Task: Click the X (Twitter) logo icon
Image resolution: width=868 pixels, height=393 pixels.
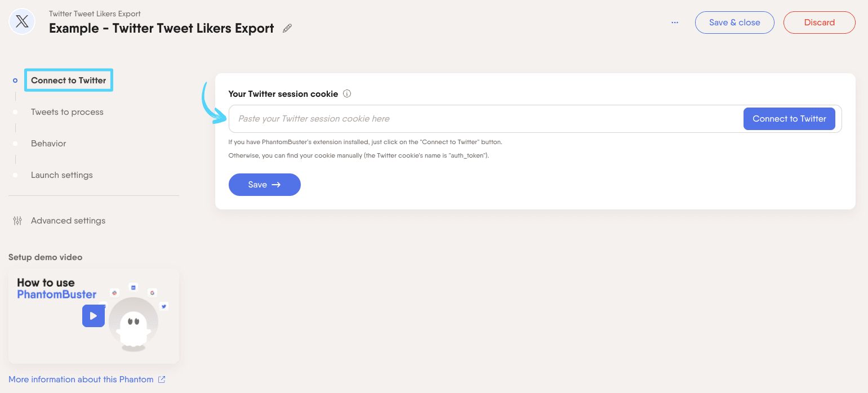Action: pyautogui.click(x=21, y=21)
